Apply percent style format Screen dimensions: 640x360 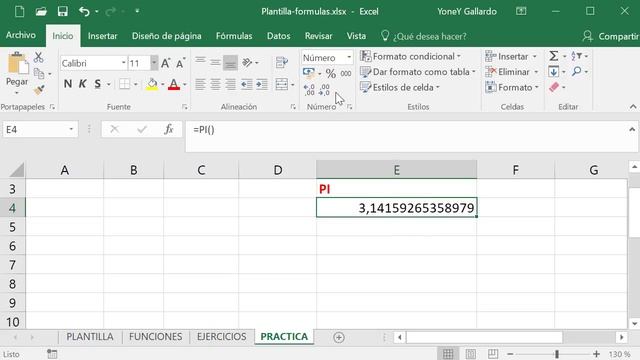point(331,73)
